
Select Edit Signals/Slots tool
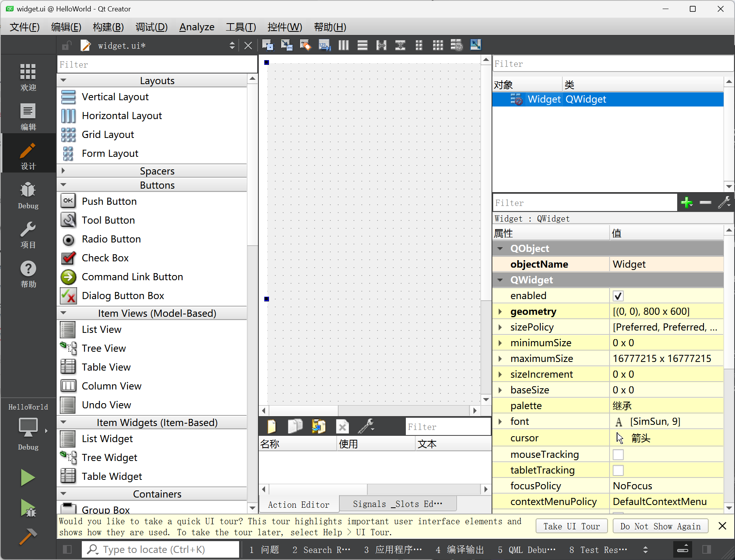[x=287, y=45]
